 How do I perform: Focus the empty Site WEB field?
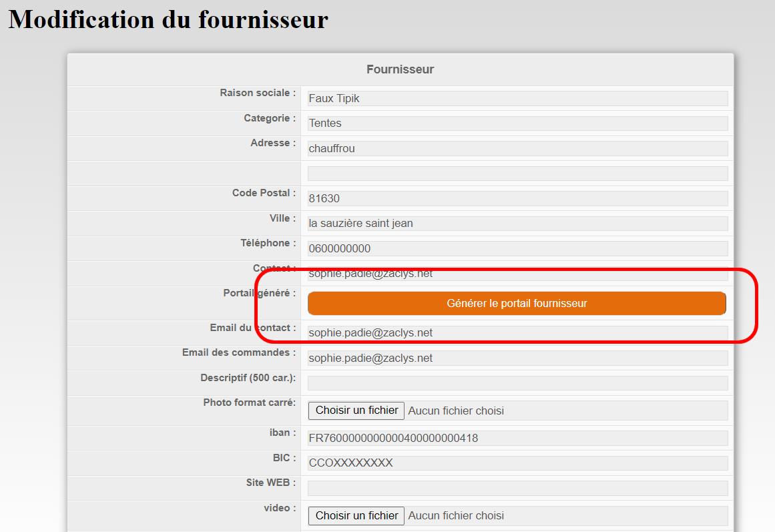(517, 488)
